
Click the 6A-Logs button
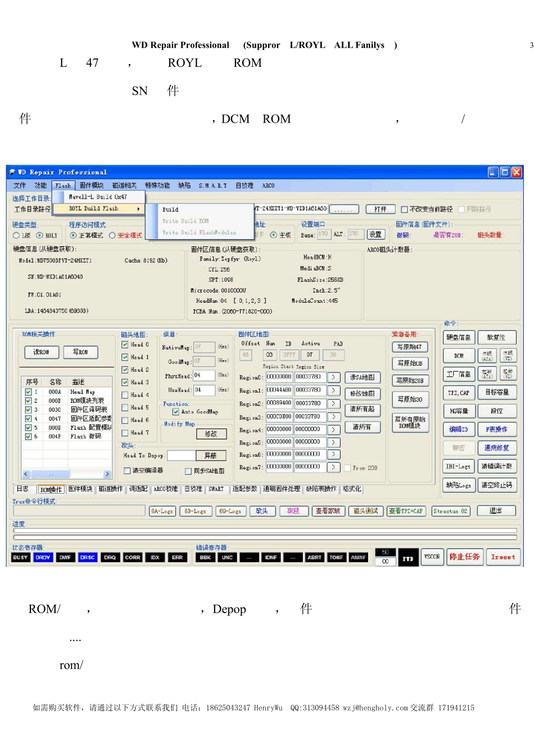pyautogui.click(x=162, y=511)
